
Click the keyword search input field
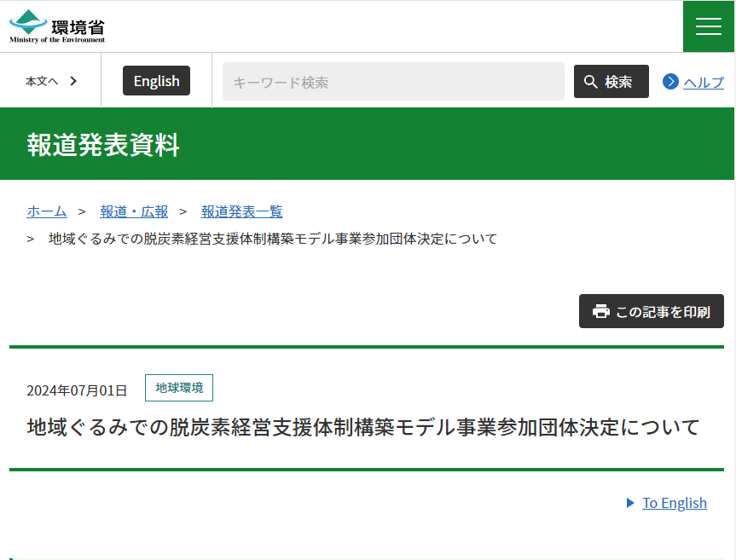(392, 81)
